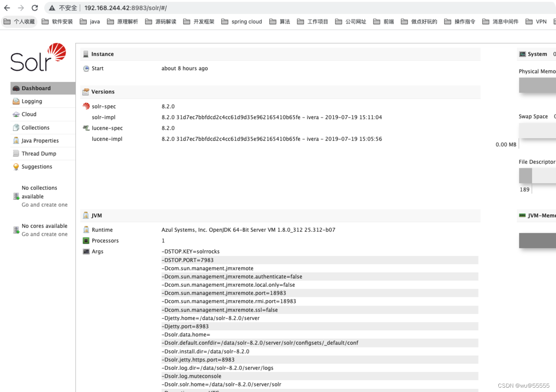Click the Runtime Java icon
Screen dimensions: 556x392
[x=86, y=230]
